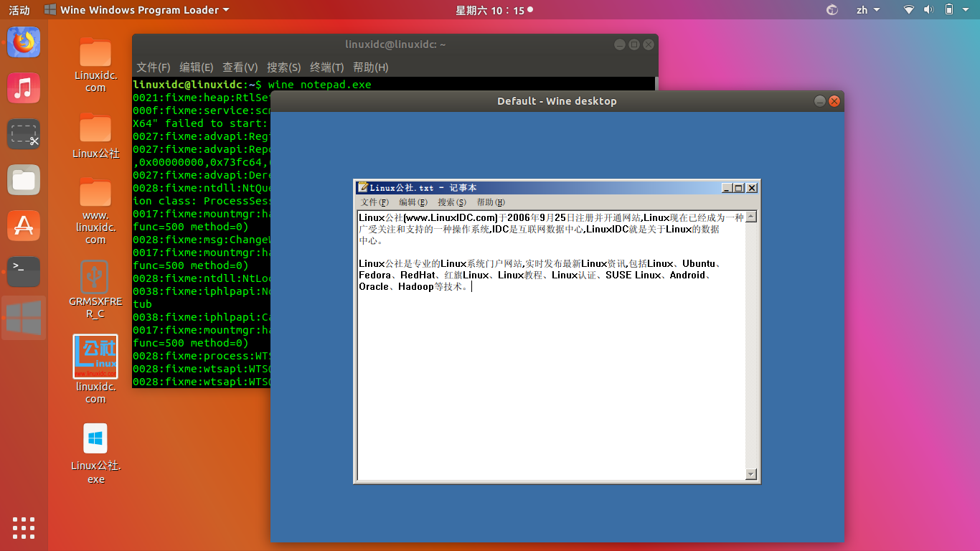Open the network status icon

(x=909, y=10)
